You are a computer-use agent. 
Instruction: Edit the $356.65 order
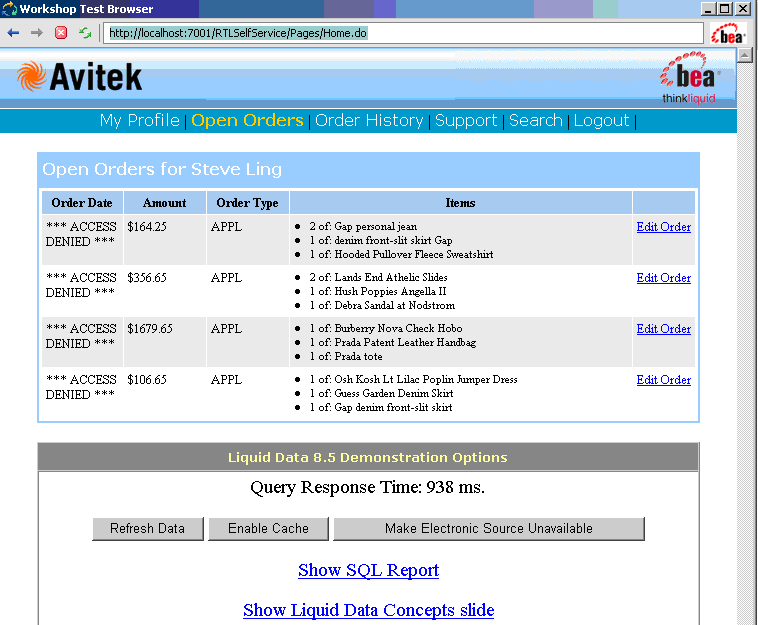(663, 278)
